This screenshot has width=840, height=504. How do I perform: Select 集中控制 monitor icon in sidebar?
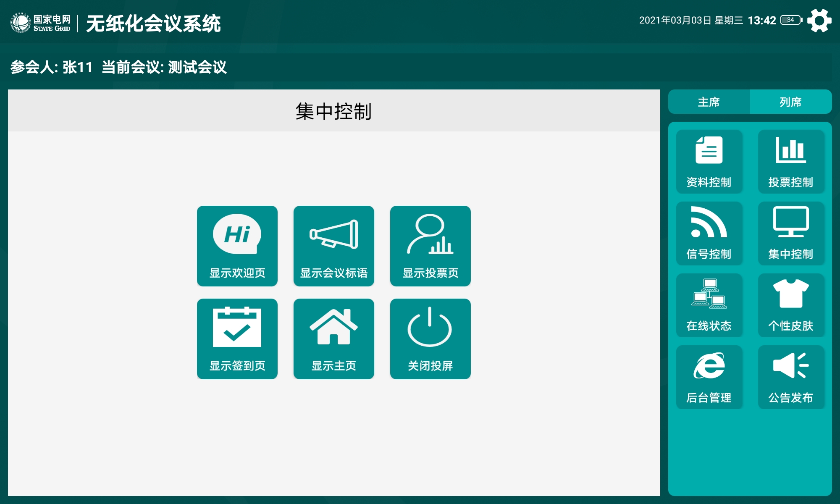pos(791,234)
